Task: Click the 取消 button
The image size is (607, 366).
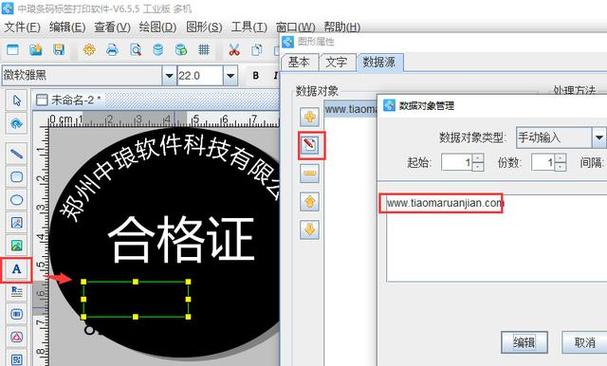Action: point(585,342)
